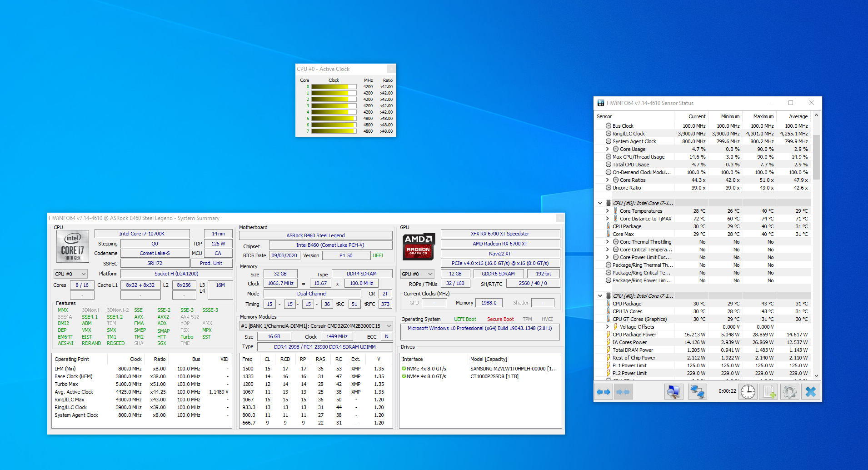Click scroll down arrow in sensor list
The height and width of the screenshot is (470, 868).
pos(816,375)
